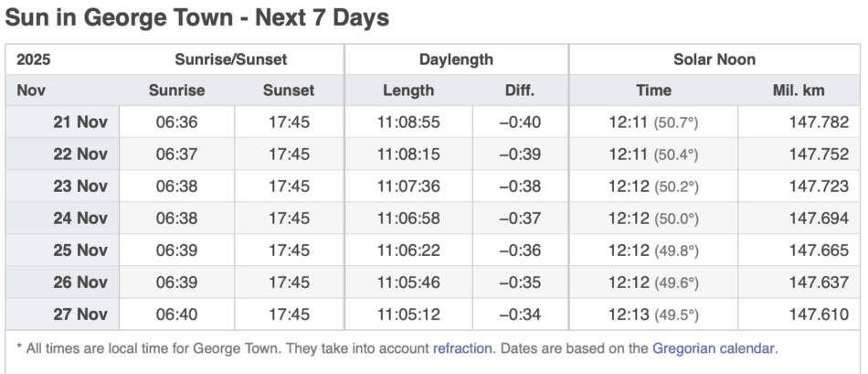
Task: Select the Length column header
Action: pos(408,91)
